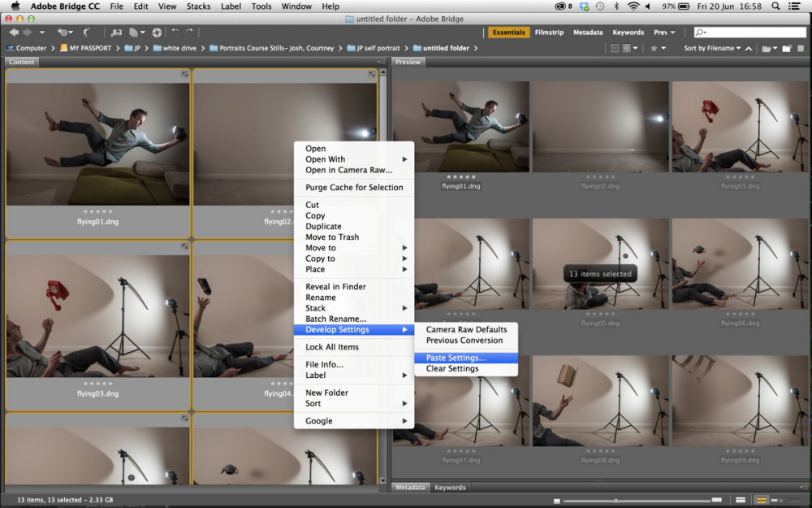Click the Open in Camera Raw aperture icon

click(157, 33)
